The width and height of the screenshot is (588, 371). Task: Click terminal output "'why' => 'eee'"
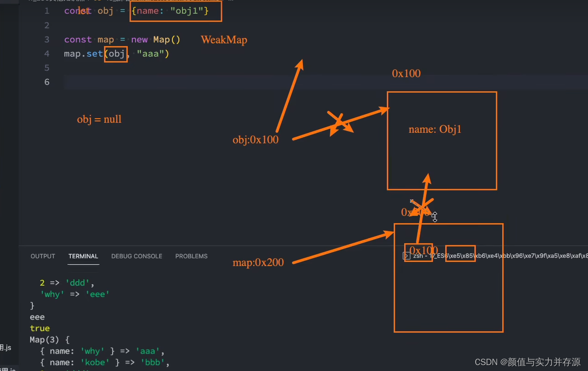[75, 294]
